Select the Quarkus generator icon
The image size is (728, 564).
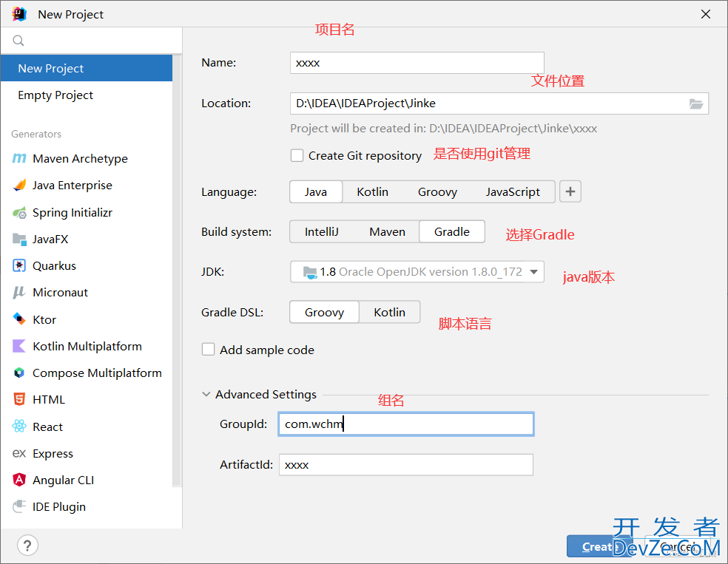point(19,266)
